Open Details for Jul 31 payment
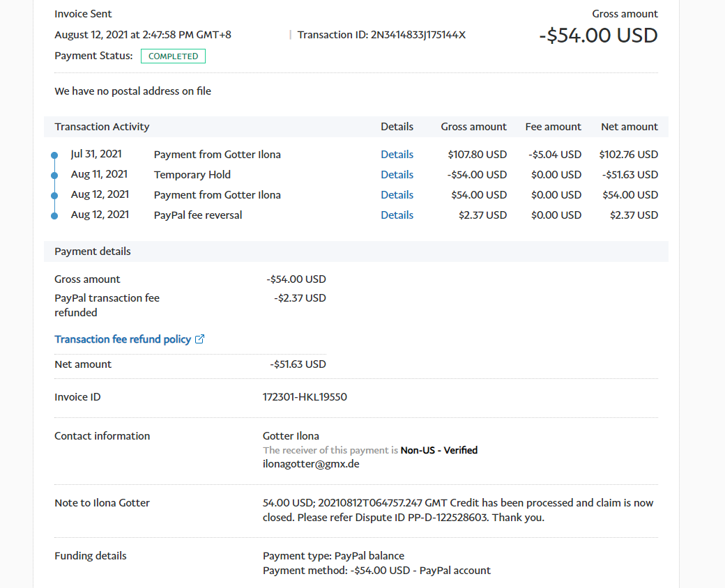The width and height of the screenshot is (725, 588). pos(397,155)
